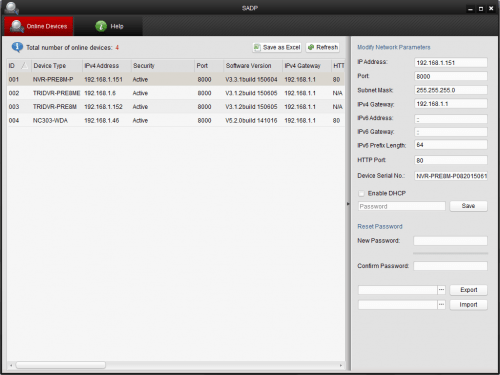This screenshot has width=500, height=375.
Task: Close the SADP window
Action: (491, 9)
